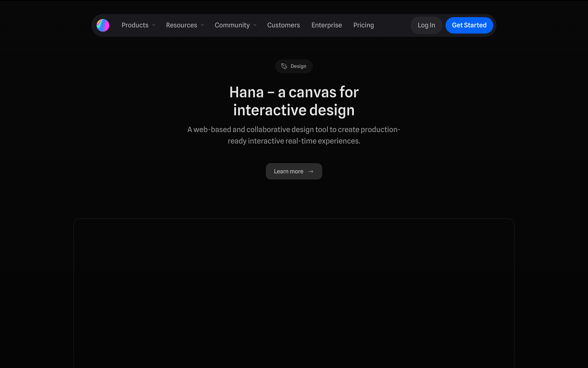Expand the Community chevron arrow
This screenshot has width=588, height=368.
[255, 25]
